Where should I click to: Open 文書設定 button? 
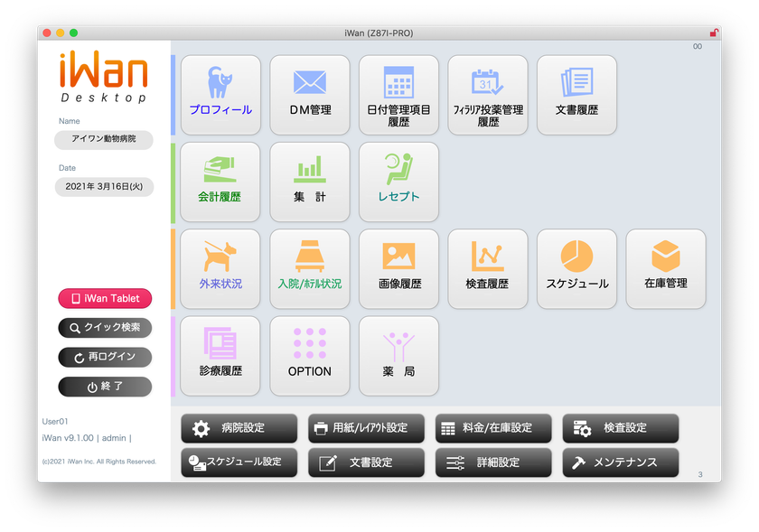367,462
